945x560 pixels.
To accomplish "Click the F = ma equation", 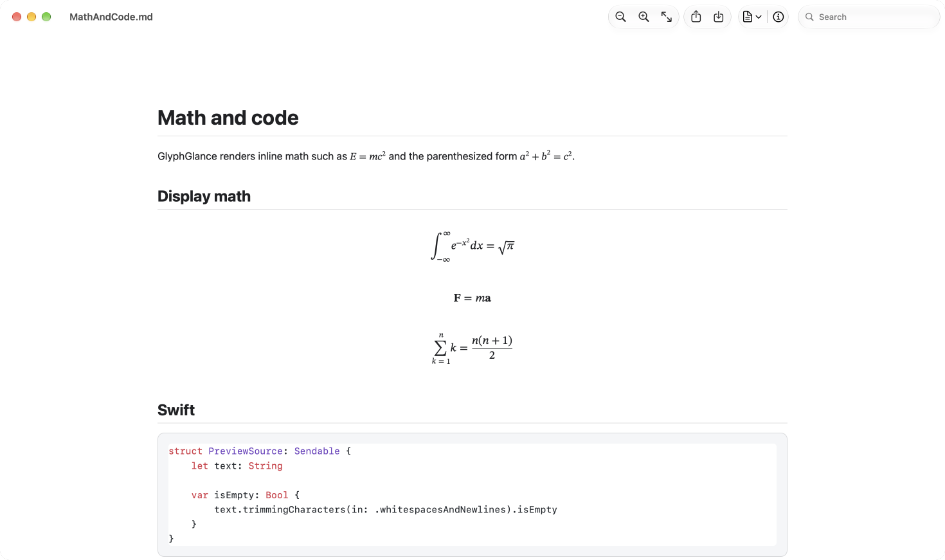I will (473, 298).
